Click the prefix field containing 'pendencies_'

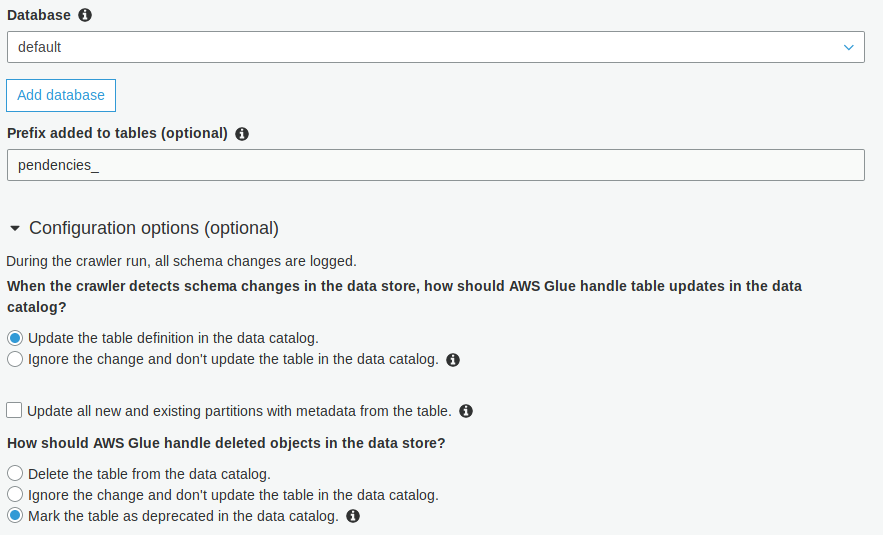click(x=435, y=165)
